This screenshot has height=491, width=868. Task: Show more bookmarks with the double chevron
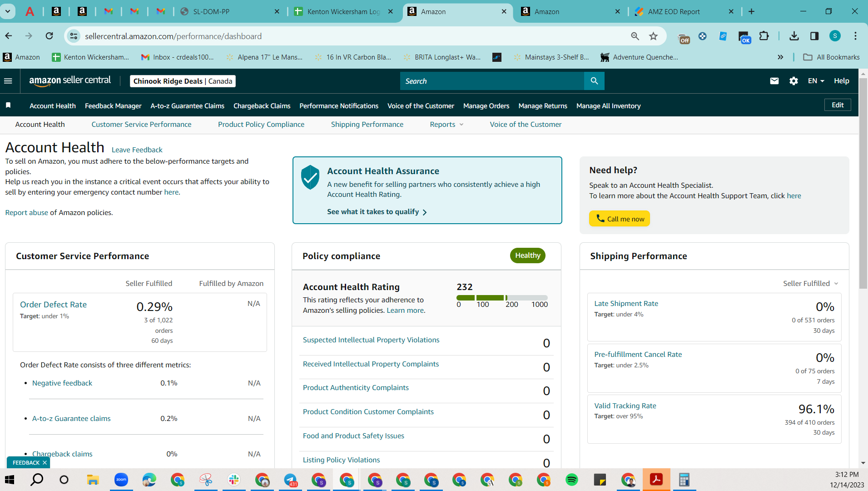coord(780,57)
